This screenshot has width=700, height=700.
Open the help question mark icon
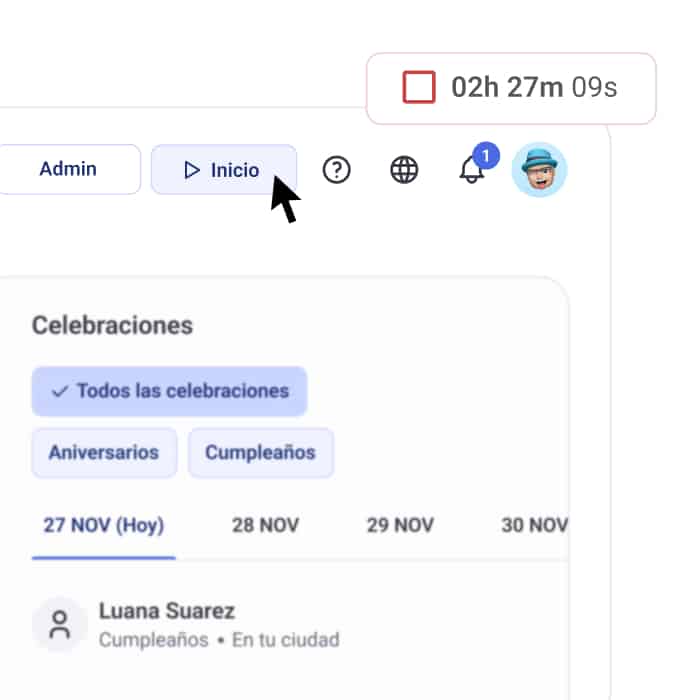[x=337, y=170]
